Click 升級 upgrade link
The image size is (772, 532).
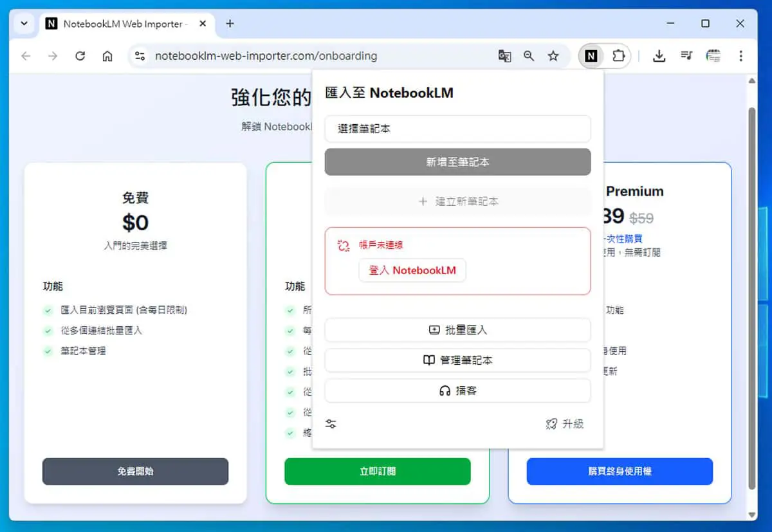(565, 424)
